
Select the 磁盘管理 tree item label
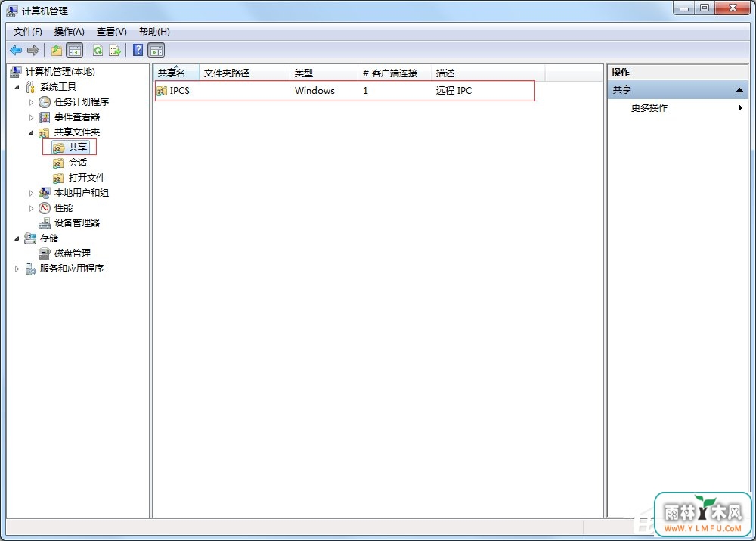73,253
